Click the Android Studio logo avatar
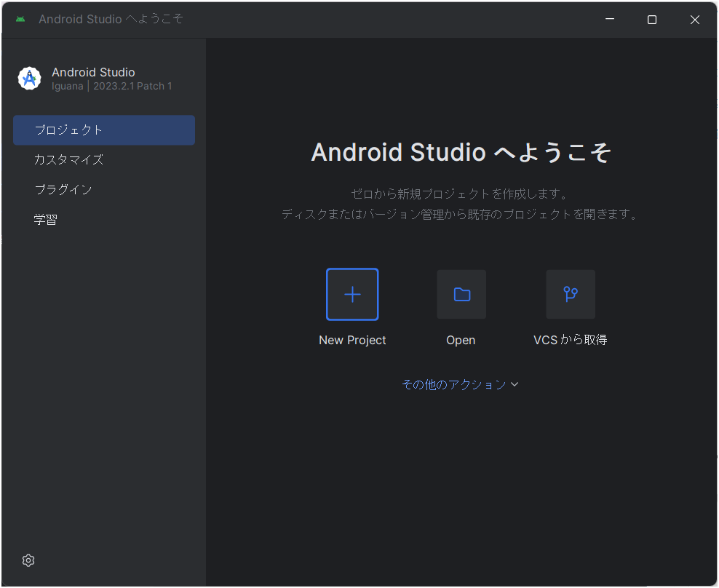This screenshot has height=588, width=719. 29,78
